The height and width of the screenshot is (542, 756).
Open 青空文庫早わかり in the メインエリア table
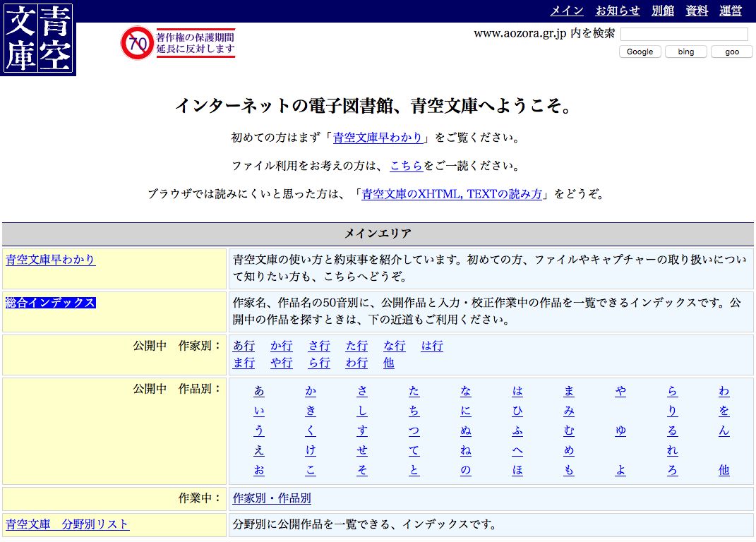click(50, 260)
